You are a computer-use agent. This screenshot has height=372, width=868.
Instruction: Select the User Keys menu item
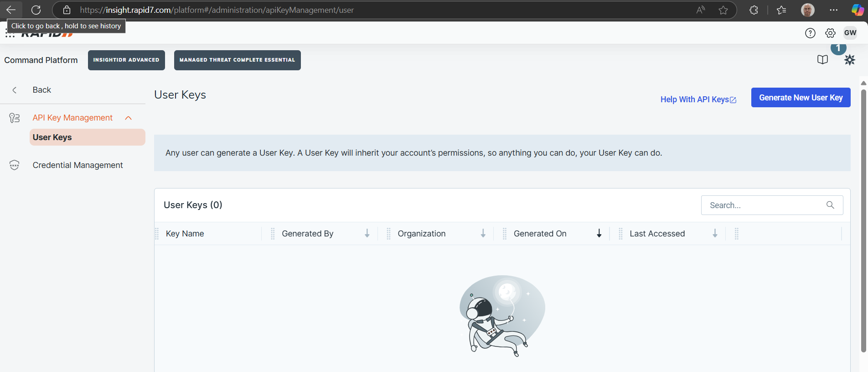[88, 137]
